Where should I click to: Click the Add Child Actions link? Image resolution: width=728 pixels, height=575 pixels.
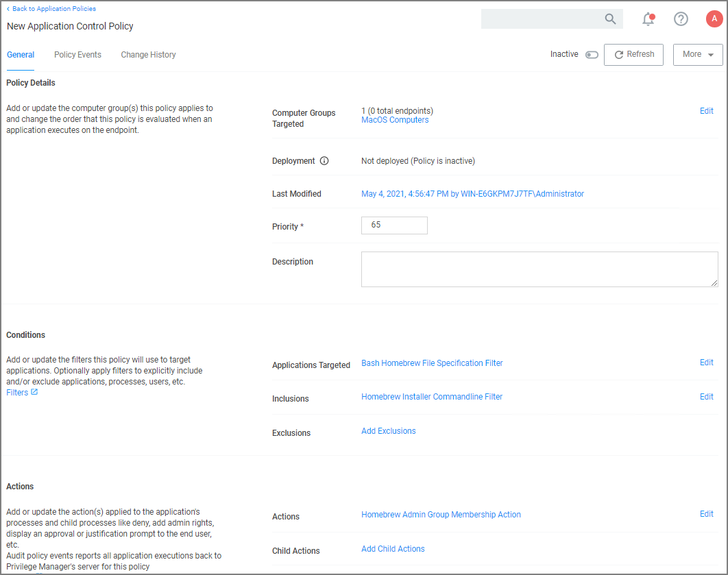393,549
